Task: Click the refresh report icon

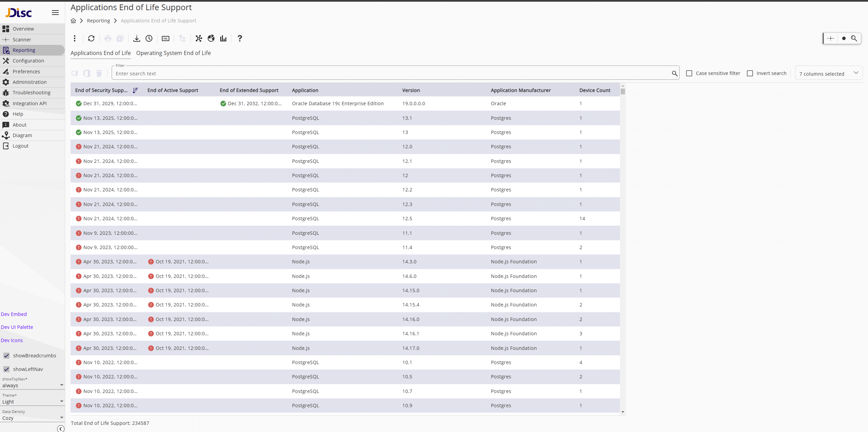Action: 91,38
